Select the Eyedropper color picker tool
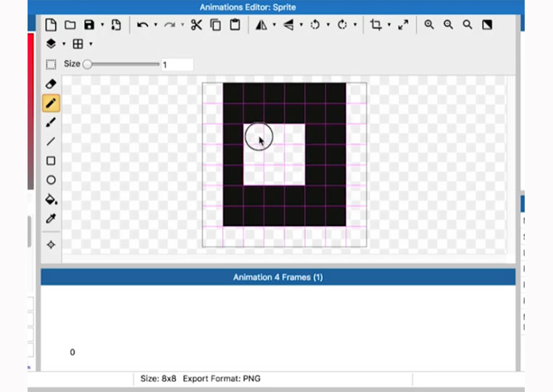 51,219
